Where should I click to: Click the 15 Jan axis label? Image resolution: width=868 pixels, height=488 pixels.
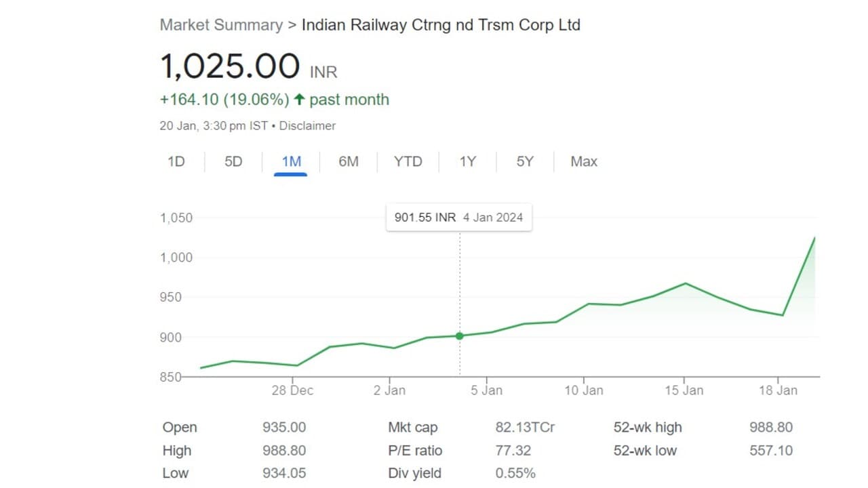684,390
